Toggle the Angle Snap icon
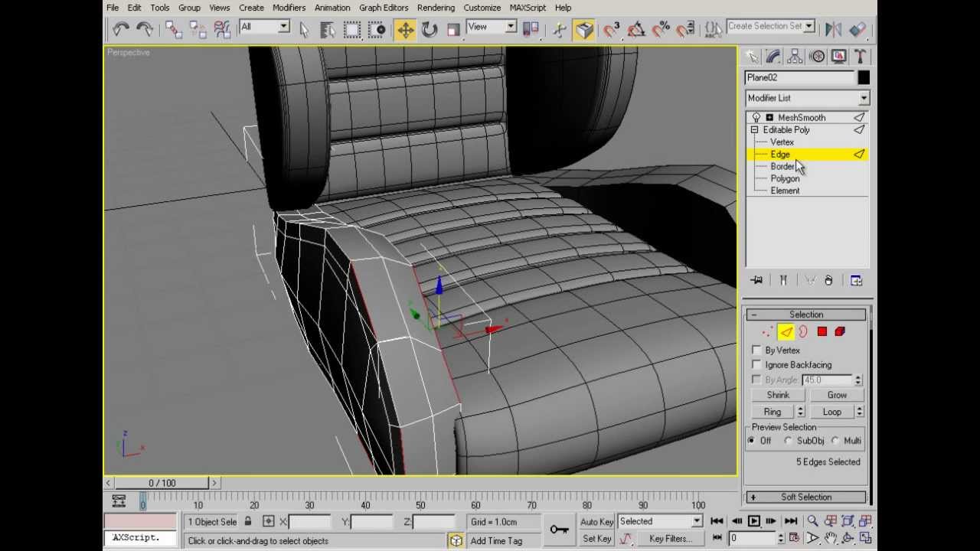This screenshot has width=980, height=551. [636, 29]
